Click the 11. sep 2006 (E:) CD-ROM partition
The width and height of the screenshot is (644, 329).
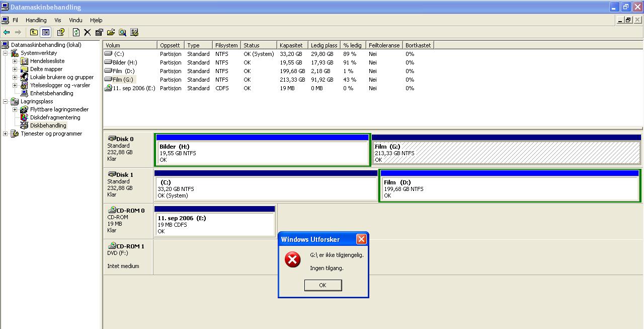pos(215,221)
